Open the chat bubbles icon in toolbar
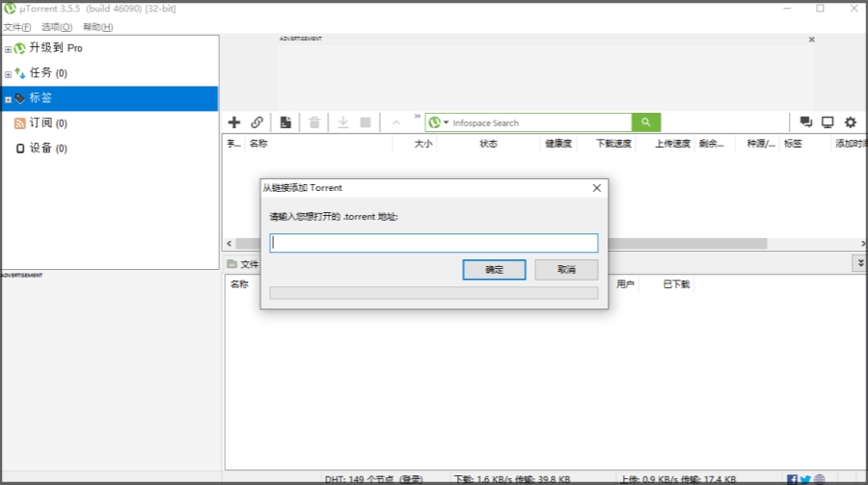 click(806, 122)
